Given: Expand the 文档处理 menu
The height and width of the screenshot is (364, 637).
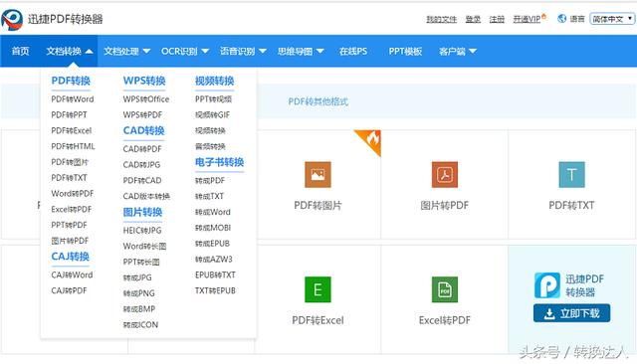Looking at the screenshot, I should [126, 51].
